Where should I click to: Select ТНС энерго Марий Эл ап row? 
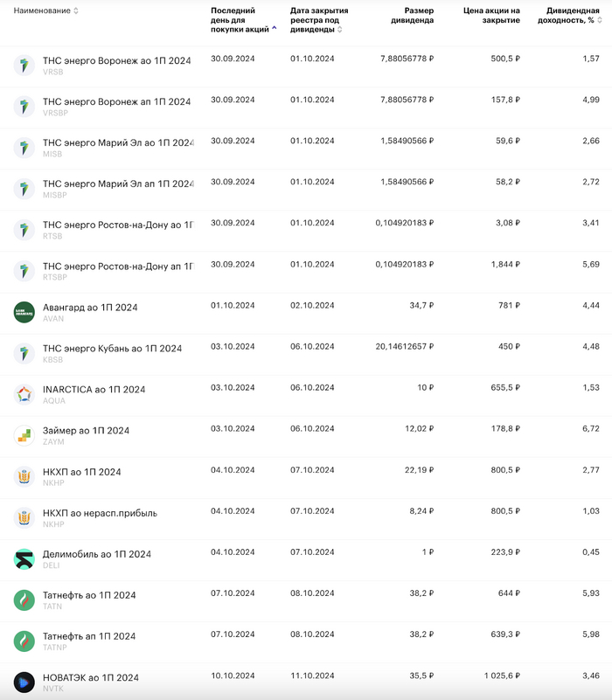click(x=118, y=184)
